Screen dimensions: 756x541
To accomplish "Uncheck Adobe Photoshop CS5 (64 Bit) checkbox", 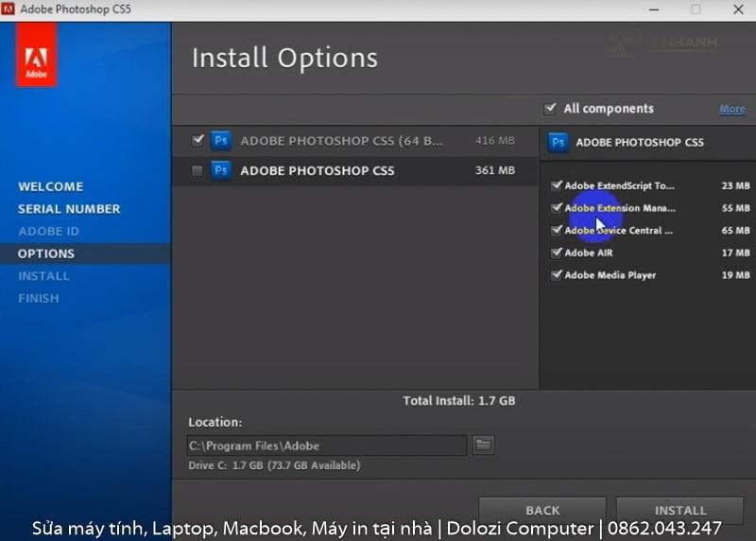I will pyautogui.click(x=198, y=140).
